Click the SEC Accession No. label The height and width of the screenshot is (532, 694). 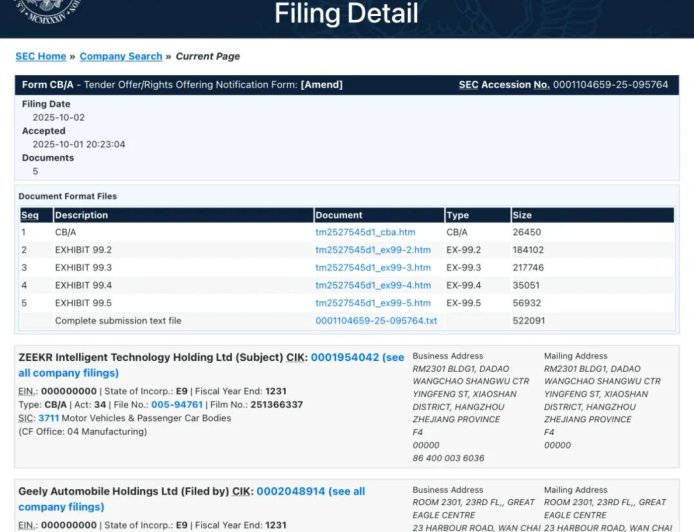tap(503, 85)
